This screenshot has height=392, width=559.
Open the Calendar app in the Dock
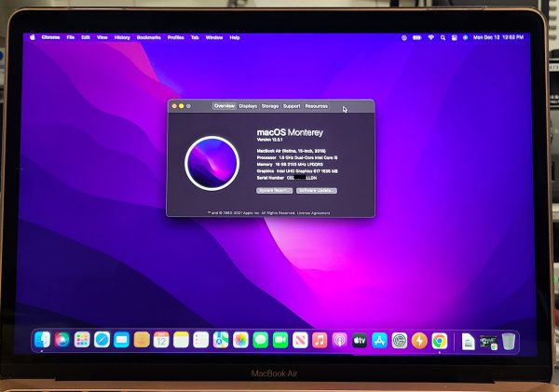click(x=161, y=341)
